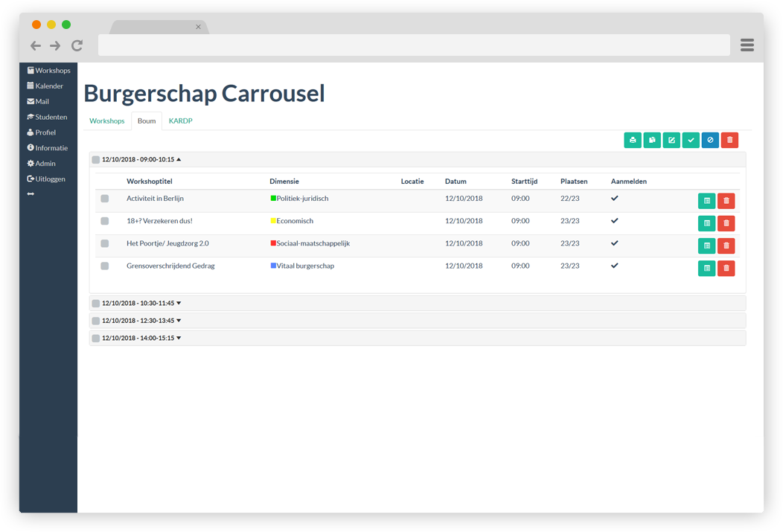Open Profiel in the sidebar

coord(42,132)
